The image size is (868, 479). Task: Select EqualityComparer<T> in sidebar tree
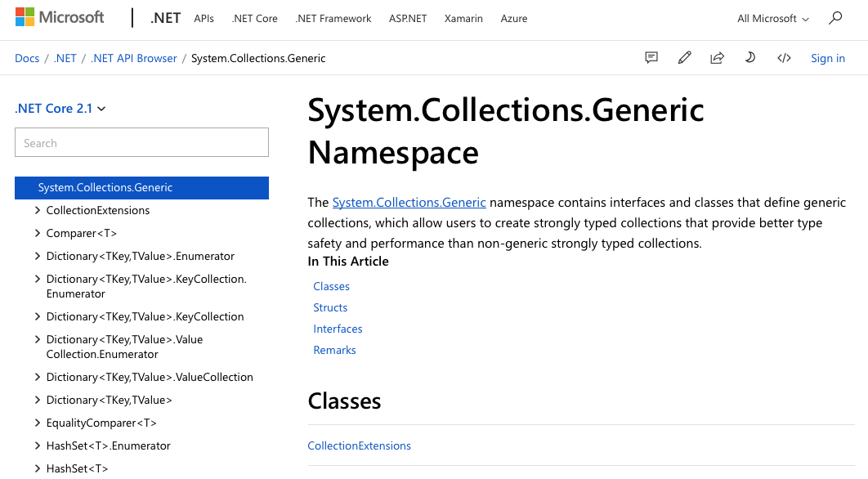pos(101,423)
